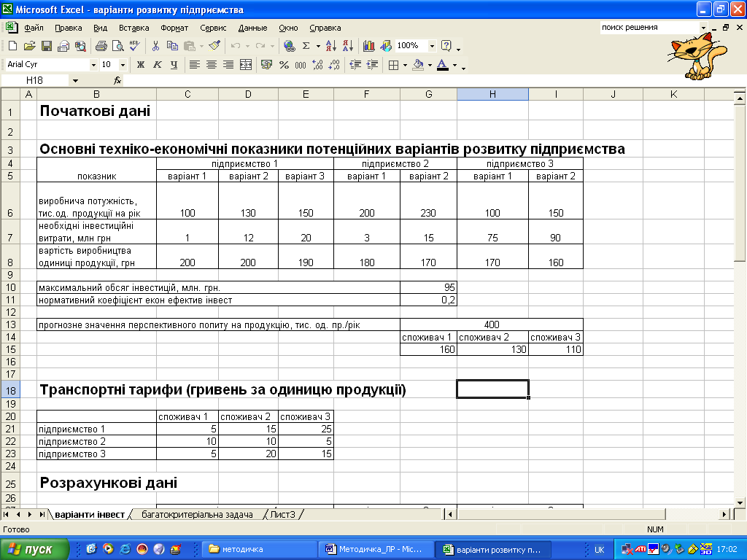Screen dimensions: 747x560
Task: Select cell G10 containing 95
Action: pos(428,287)
